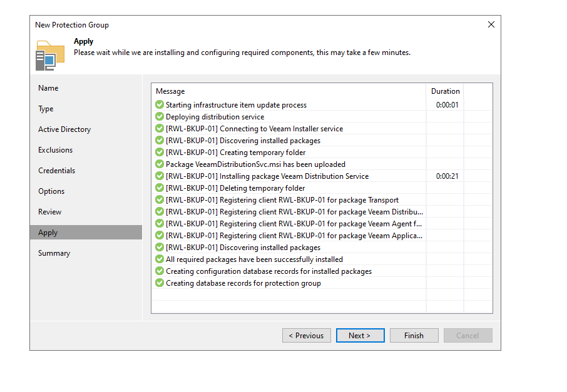This screenshot has width=567, height=392.
Task: Click the Next button
Action: [x=360, y=336]
